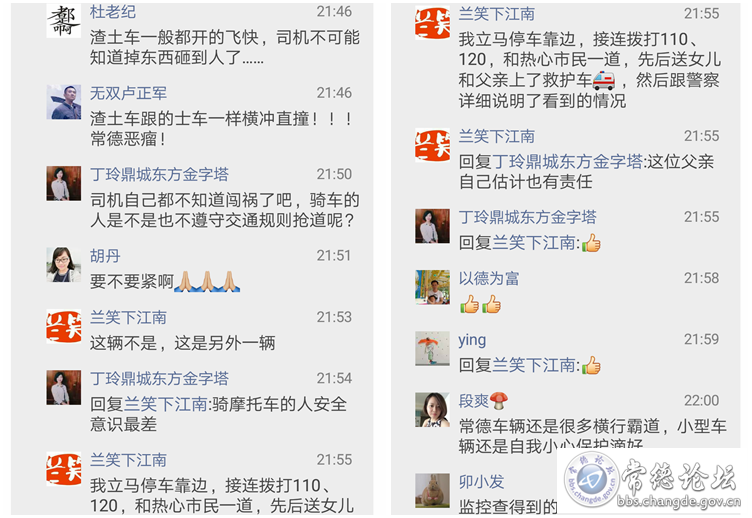Click the praying hands emoji in 胡丹's message
This screenshot has width=752, height=518.
207,282
